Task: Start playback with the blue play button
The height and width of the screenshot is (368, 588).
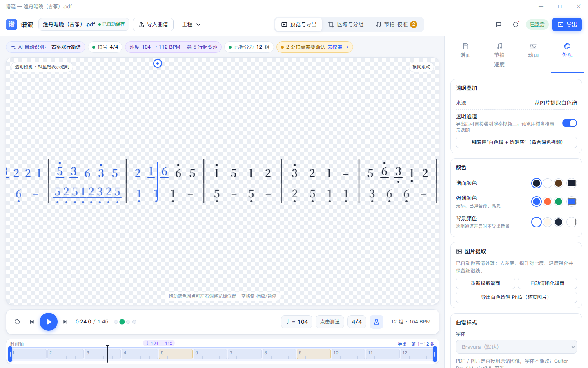Action: pos(49,322)
